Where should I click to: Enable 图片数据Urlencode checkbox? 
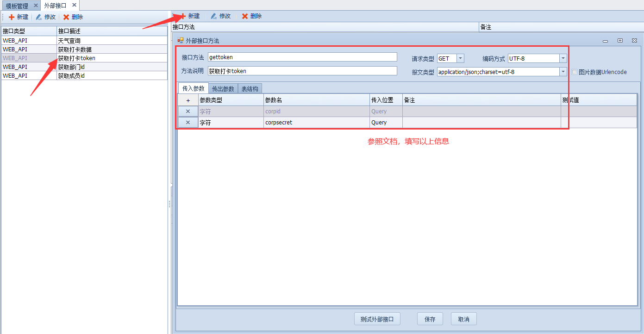point(575,72)
